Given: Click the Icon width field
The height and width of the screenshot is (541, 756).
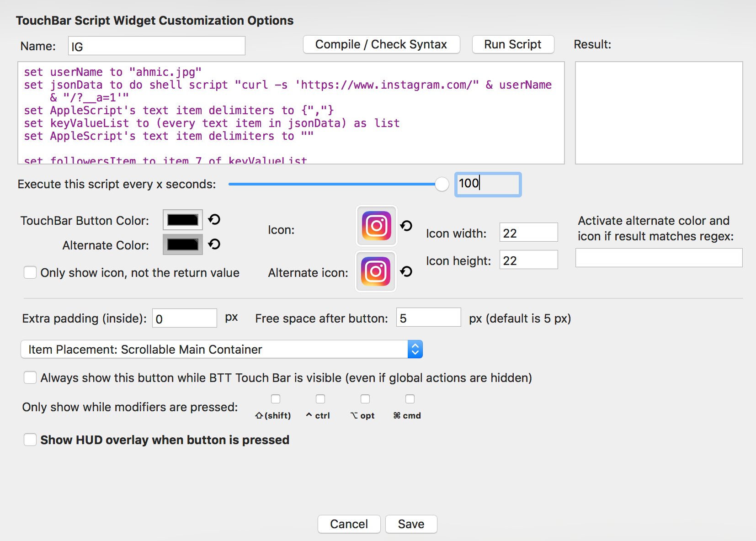Looking at the screenshot, I should pyautogui.click(x=529, y=232).
